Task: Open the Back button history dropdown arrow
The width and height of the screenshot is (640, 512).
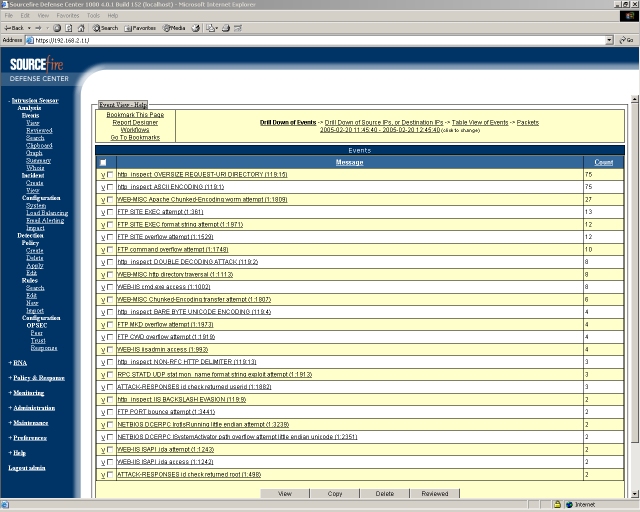Action: pos(29,28)
